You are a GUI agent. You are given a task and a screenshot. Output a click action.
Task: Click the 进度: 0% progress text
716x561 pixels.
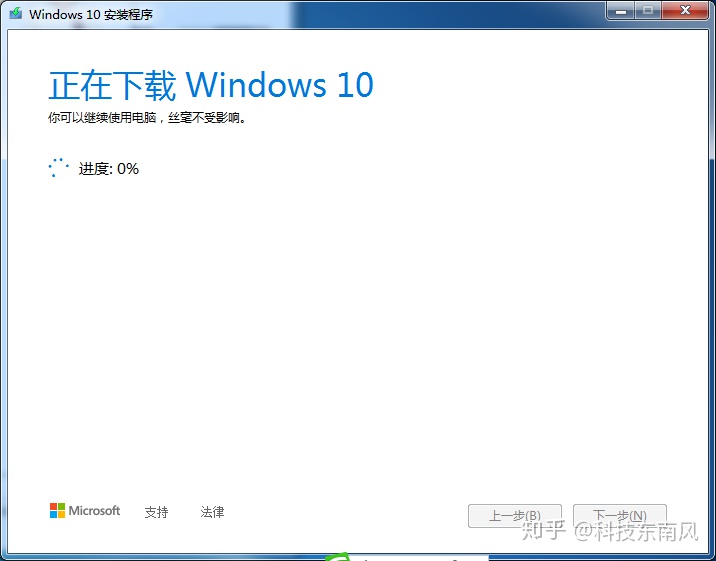(109, 169)
